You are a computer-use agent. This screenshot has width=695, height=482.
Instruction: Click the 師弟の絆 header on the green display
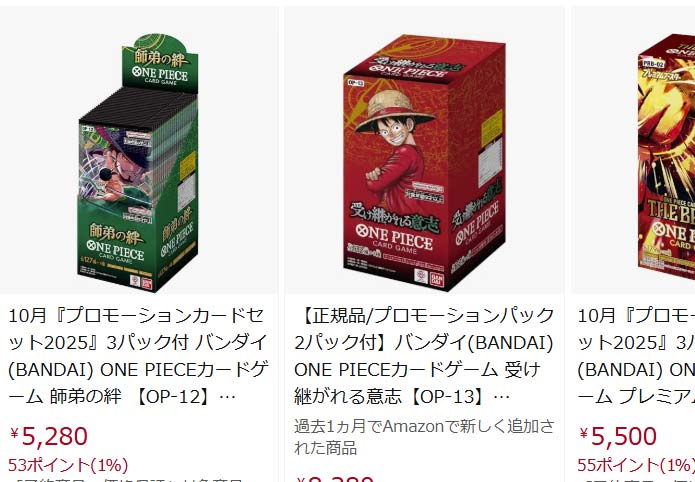pos(160,59)
